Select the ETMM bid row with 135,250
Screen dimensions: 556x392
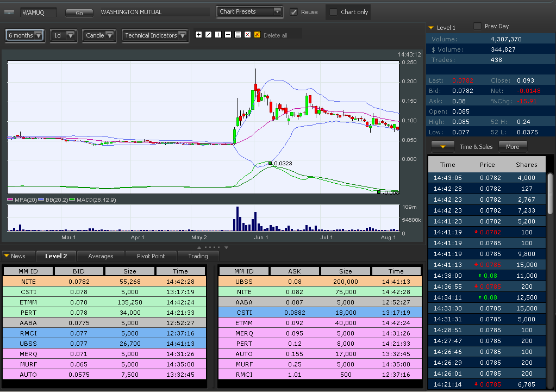click(104, 302)
